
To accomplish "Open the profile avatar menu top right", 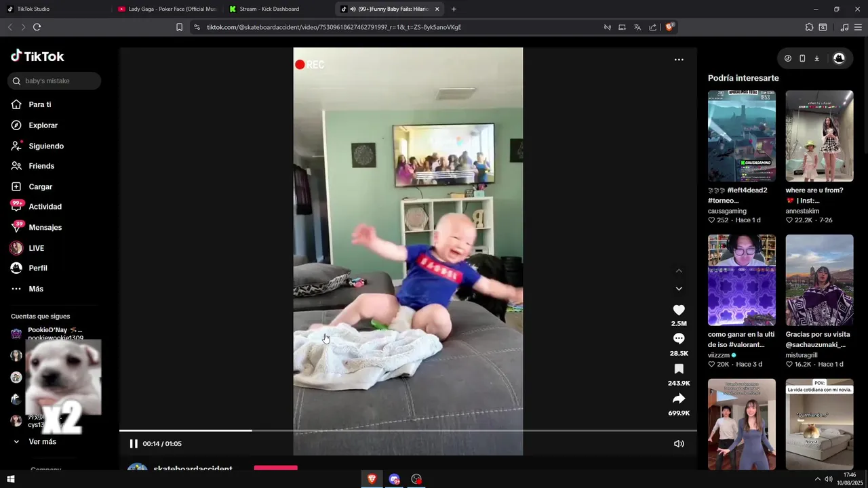I will (x=839, y=58).
